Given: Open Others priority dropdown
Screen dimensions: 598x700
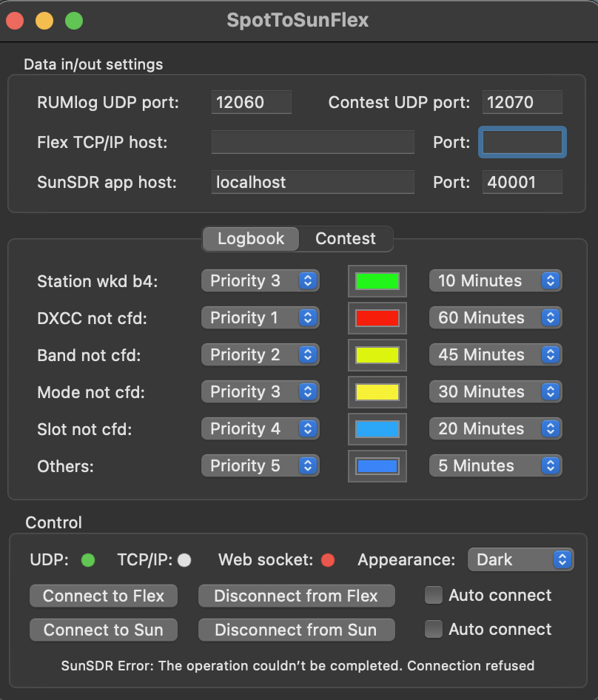Looking at the screenshot, I should click(260, 466).
